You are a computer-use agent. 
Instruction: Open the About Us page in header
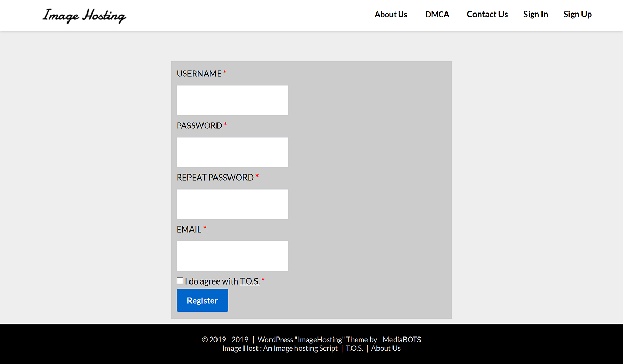[390, 15]
